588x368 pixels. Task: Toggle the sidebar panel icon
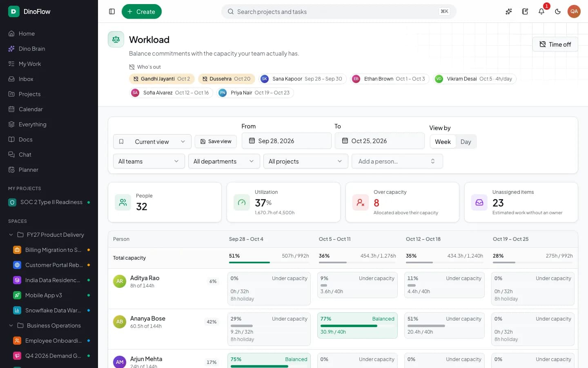coord(112,11)
